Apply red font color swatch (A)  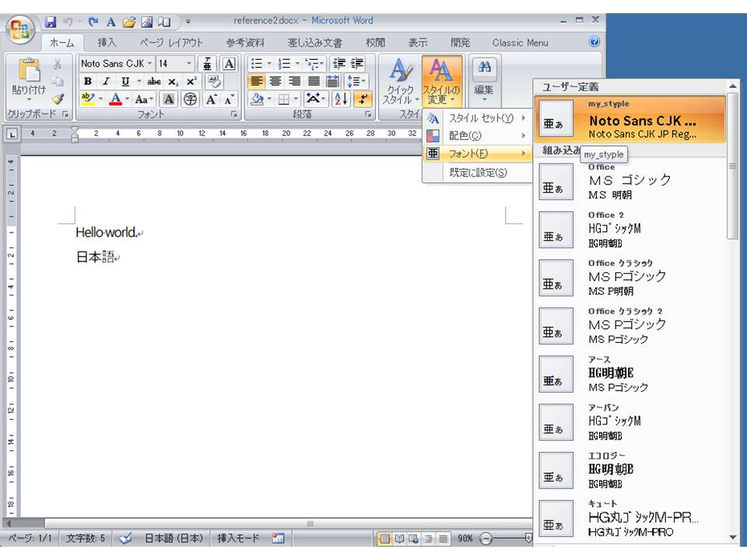coord(115,99)
